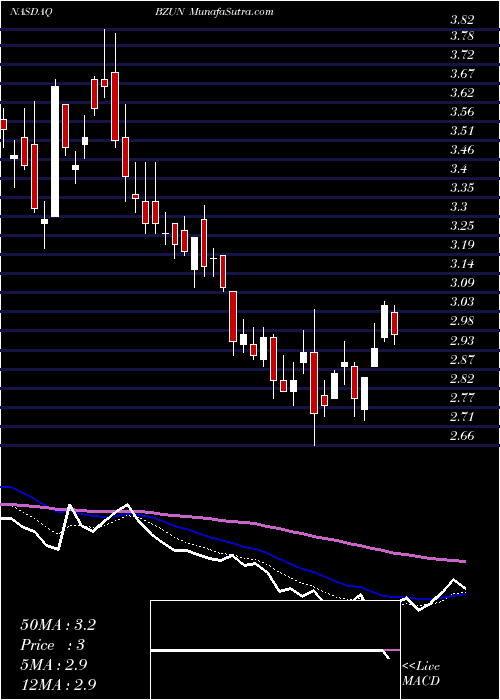Select the 2.87 price axis label
This screenshot has width=500, height=700.
pyautogui.click(x=462, y=359)
